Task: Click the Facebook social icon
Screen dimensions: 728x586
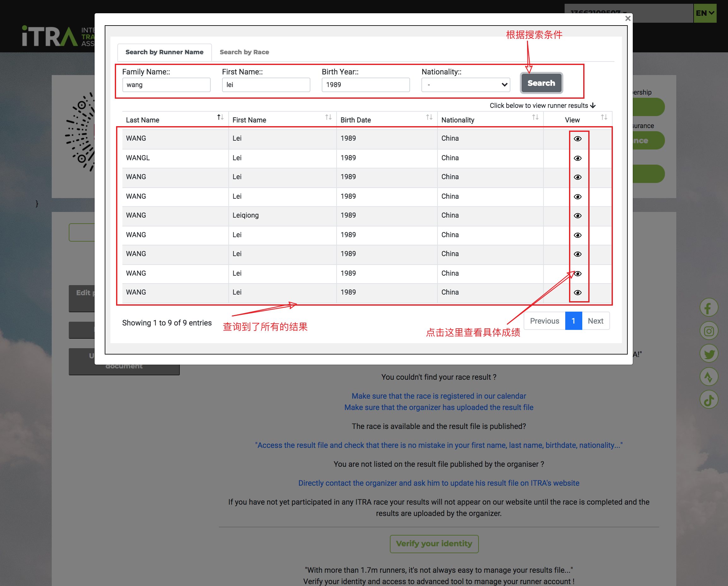Action: click(x=708, y=308)
